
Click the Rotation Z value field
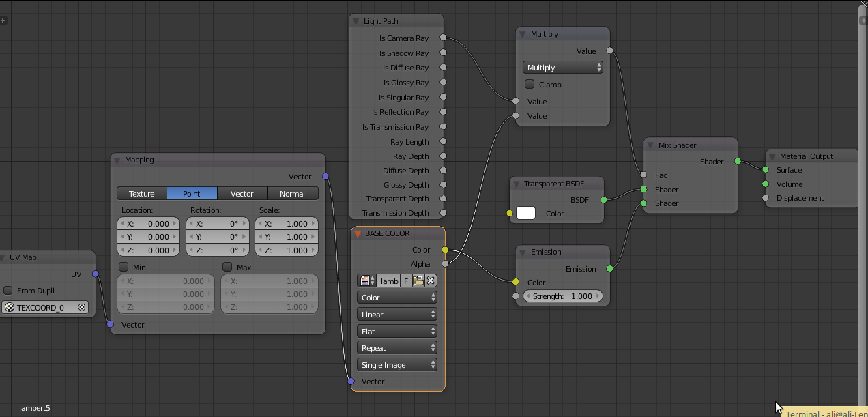coord(218,250)
